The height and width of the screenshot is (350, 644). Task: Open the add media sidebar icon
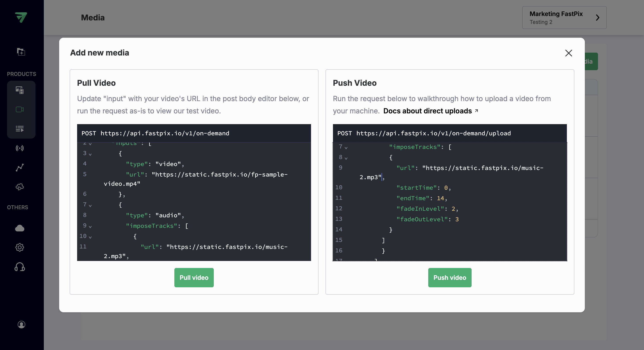(21, 52)
